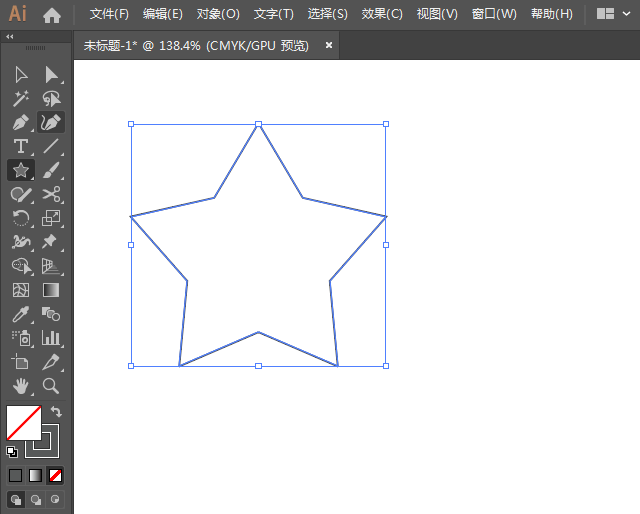The image size is (640, 514).
Task: Select the Rotate tool
Action: pyautogui.click(x=21, y=218)
